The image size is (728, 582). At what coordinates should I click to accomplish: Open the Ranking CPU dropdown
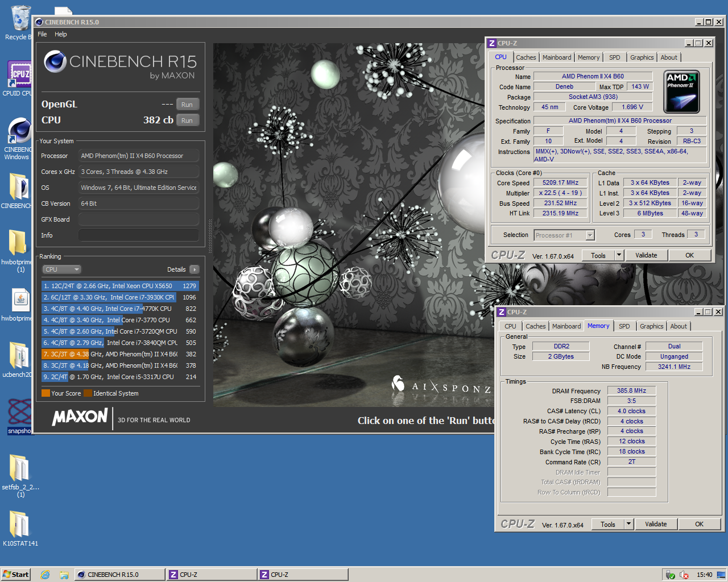pos(61,269)
